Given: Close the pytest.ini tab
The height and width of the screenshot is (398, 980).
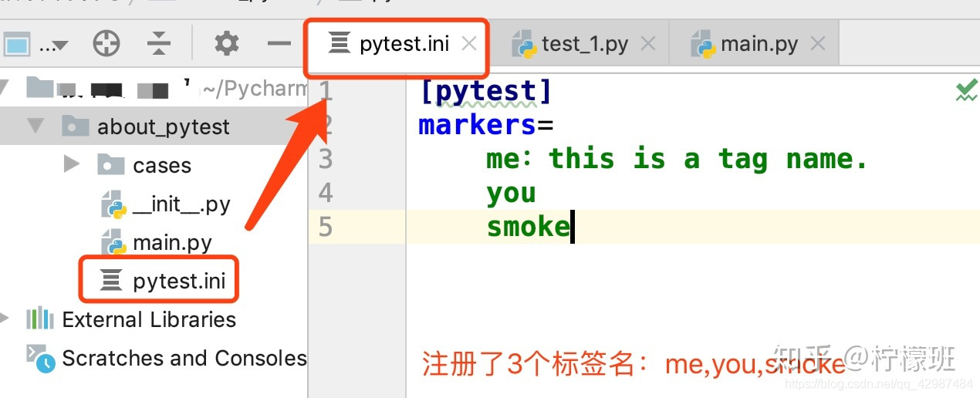Looking at the screenshot, I should tap(468, 44).
